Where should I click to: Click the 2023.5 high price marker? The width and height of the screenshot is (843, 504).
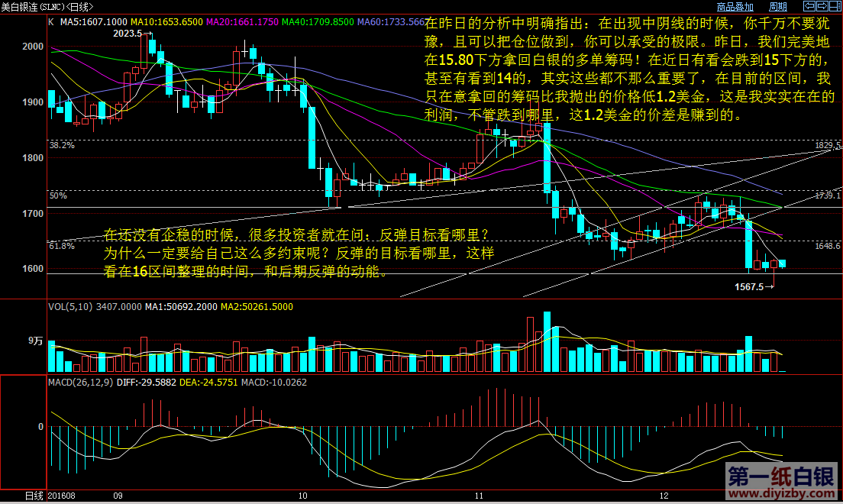[128, 34]
